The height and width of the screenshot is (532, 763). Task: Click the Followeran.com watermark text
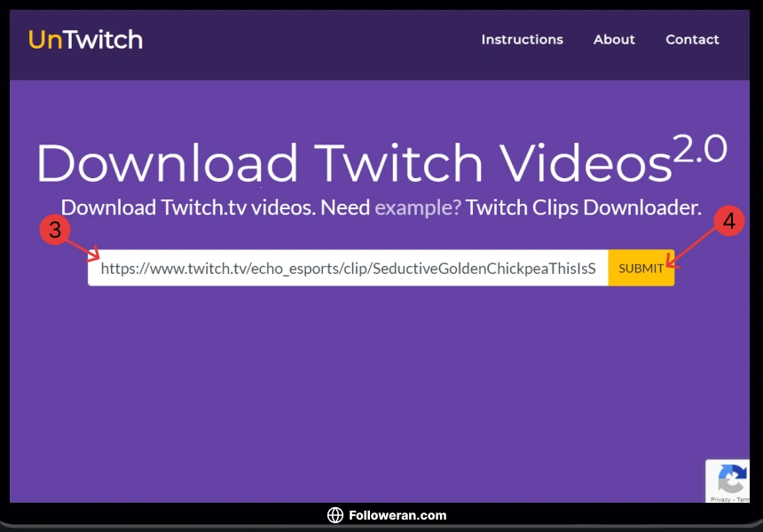pyautogui.click(x=397, y=515)
